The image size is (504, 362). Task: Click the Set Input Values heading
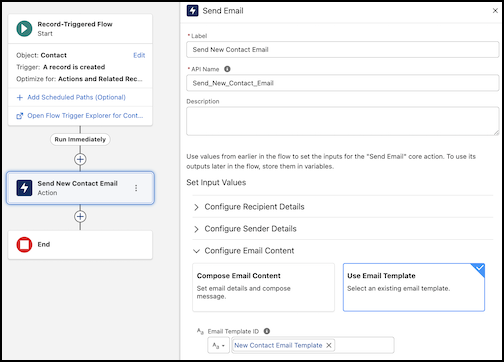click(x=216, y=182)
